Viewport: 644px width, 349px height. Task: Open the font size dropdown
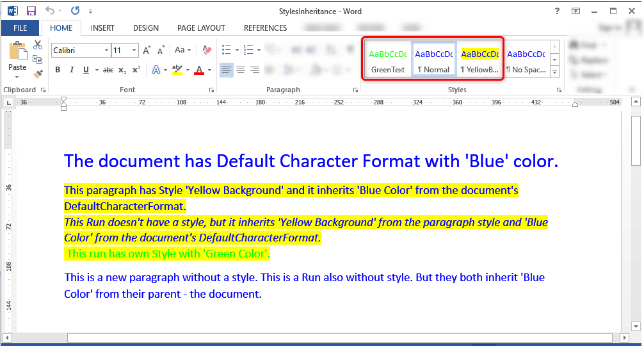coord(134,50)
